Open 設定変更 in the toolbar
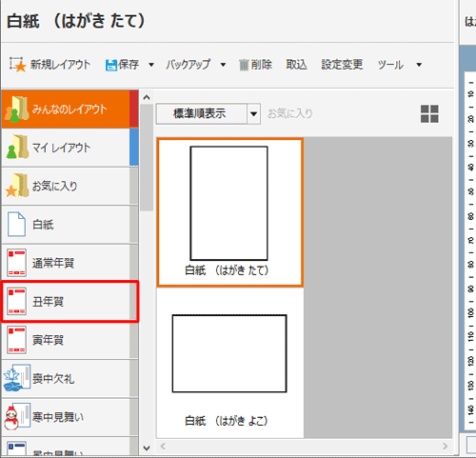 pyautogui.click(x=342, y=65)
